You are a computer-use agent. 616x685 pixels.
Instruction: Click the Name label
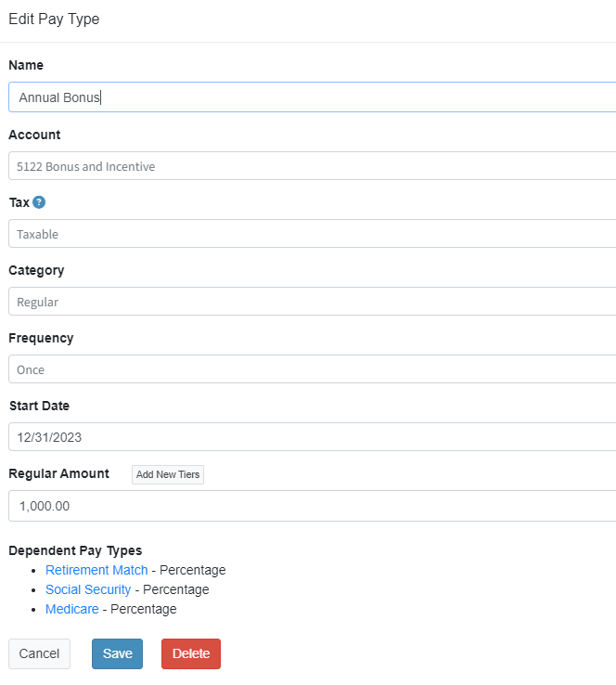(x=26, y=65)
